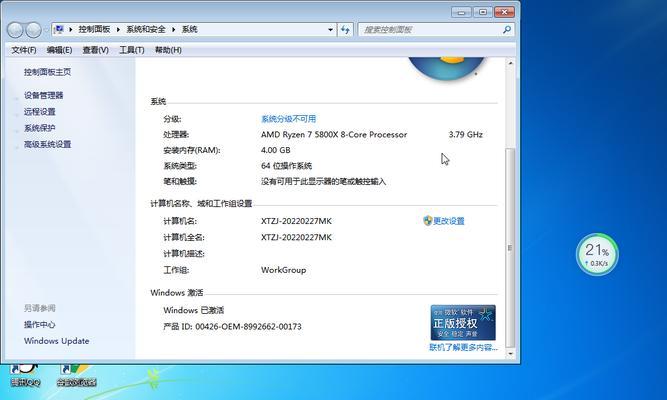The width and height of the screenshot is (667, 400).
Task: Click the scrollbar down arrow
Action: 510,354
